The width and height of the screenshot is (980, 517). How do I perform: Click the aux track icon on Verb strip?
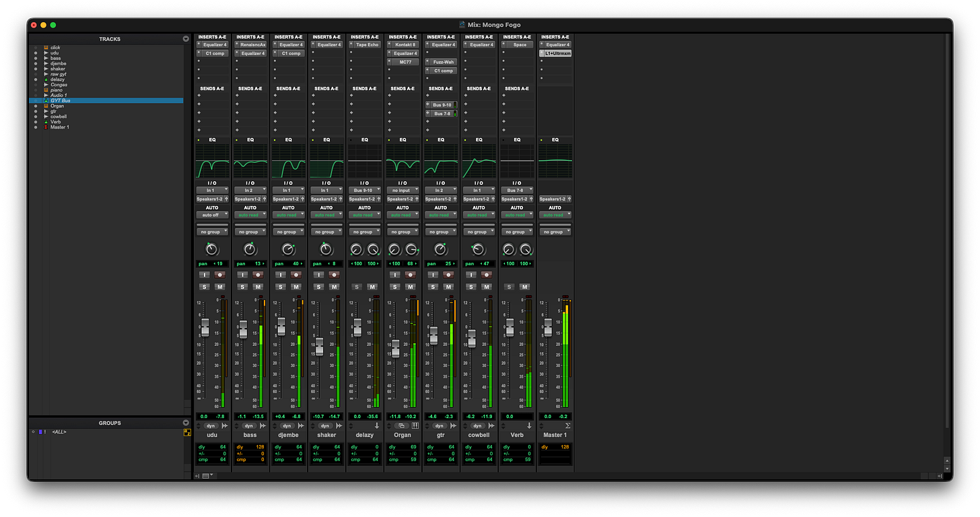[x=529, y=426]
